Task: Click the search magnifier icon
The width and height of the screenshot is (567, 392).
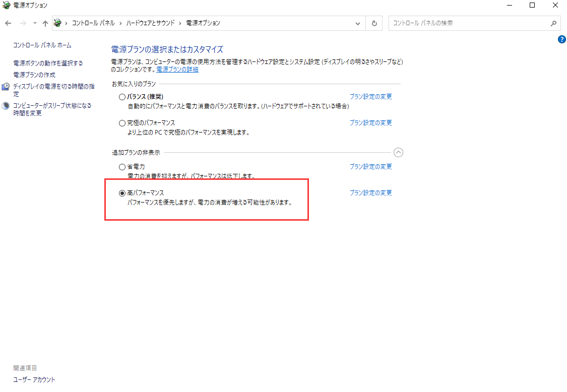Action: pyautogui.click(x=553, y=23)
